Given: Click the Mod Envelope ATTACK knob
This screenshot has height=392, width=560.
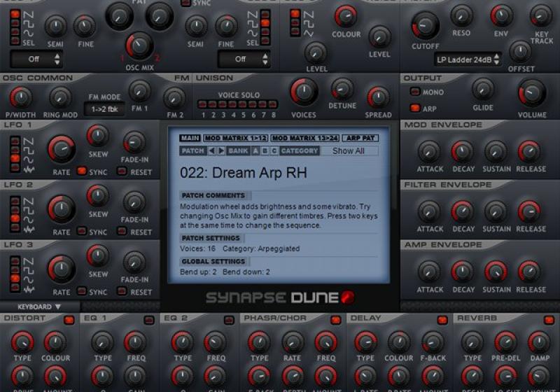Looking at the screenshot, I should (x=429, y=152).
